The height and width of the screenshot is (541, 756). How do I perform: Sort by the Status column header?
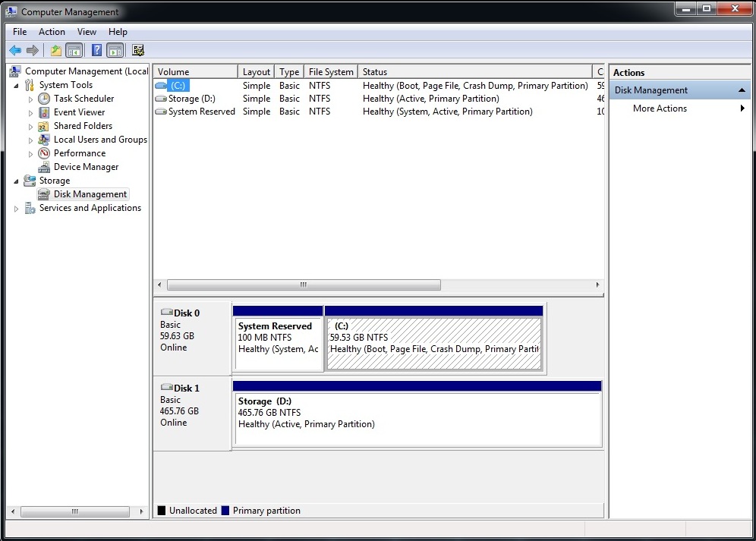point(475,72)
